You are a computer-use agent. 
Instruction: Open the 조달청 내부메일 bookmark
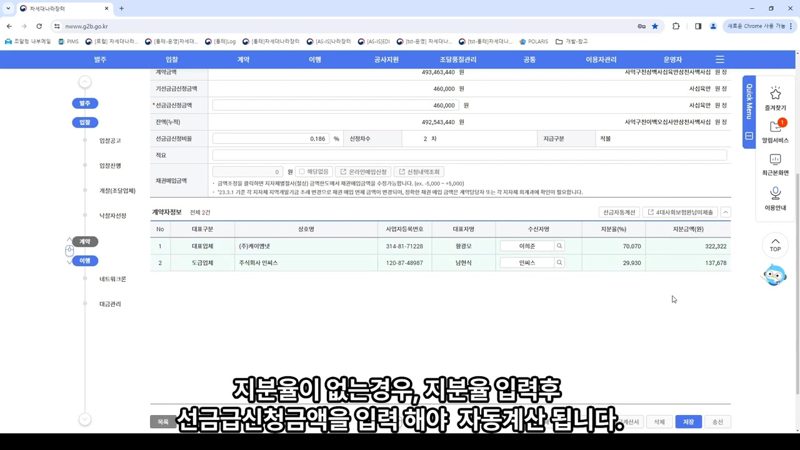pos(28,41)
